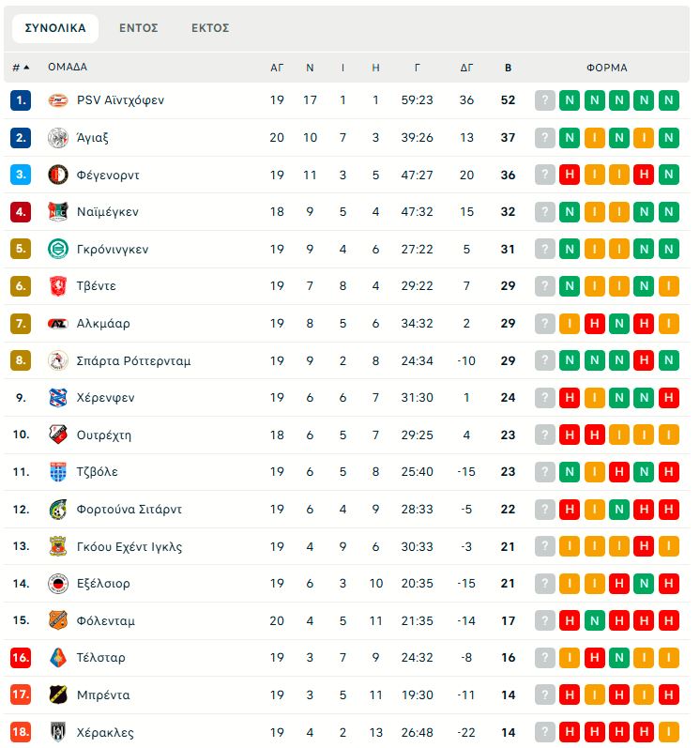Viewport: 700px width, 748px height.
Task: Sort the table by the # rank column
Action: click(20, 68)
